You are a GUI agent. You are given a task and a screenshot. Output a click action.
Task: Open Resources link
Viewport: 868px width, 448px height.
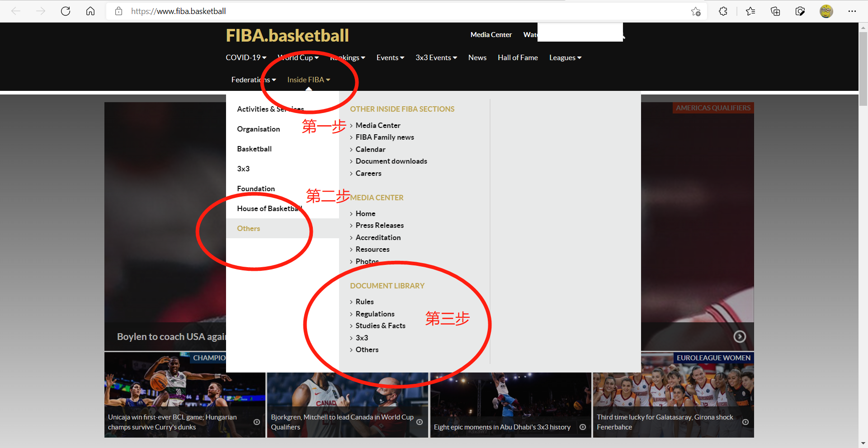[373, 249]
